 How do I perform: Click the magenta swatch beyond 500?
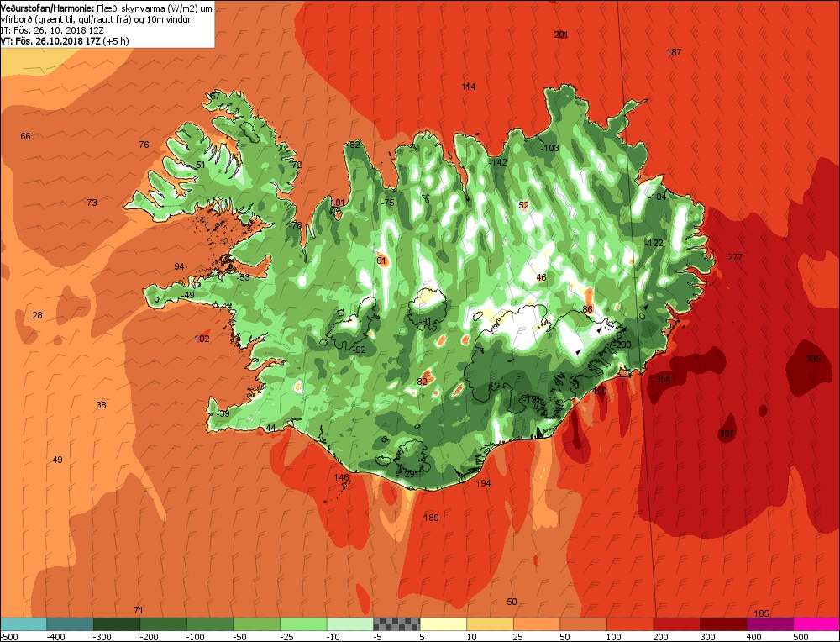click(816, 624)
